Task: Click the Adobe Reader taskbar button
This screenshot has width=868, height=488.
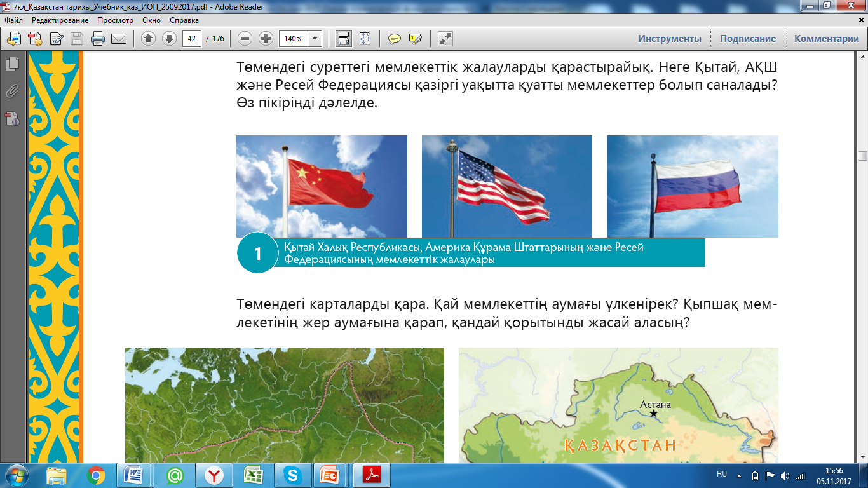Action: (370, 475)
